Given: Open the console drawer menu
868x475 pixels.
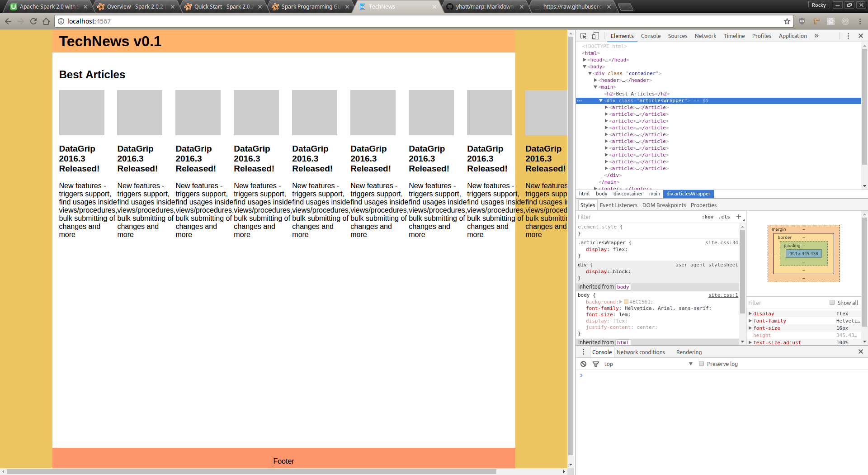Looking at the screenshot, I should coord(583,352).
